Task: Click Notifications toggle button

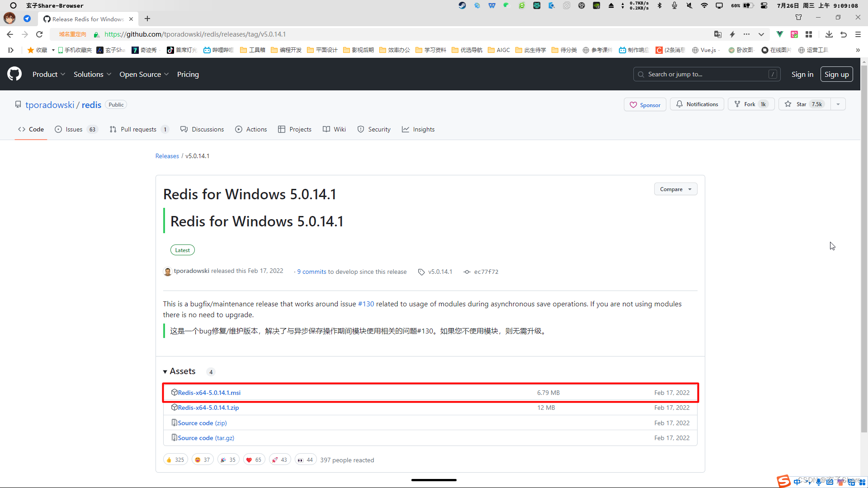Action: coord(697,104)
